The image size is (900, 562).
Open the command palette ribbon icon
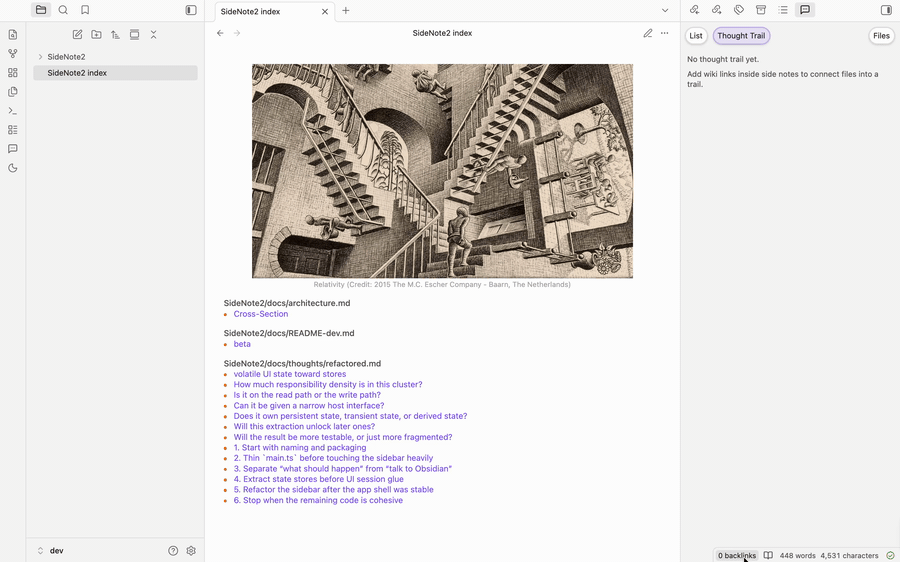(x=13, y=111)
